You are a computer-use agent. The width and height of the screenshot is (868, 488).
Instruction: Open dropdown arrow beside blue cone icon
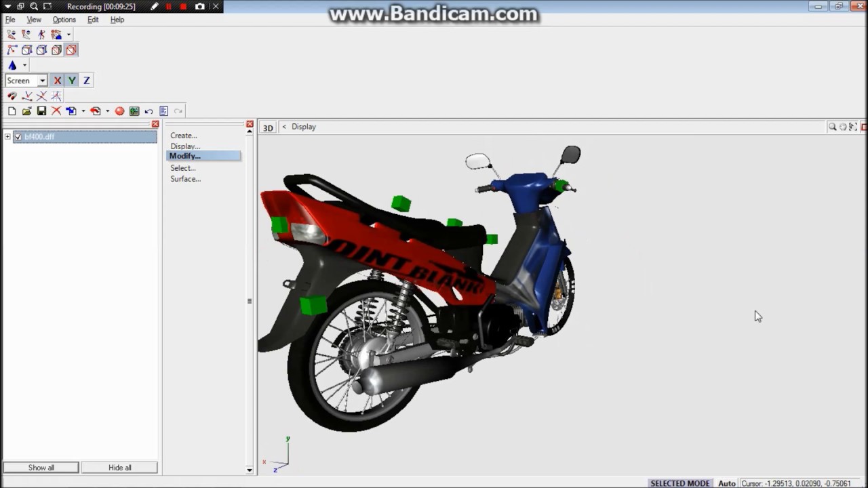[24, 66]
